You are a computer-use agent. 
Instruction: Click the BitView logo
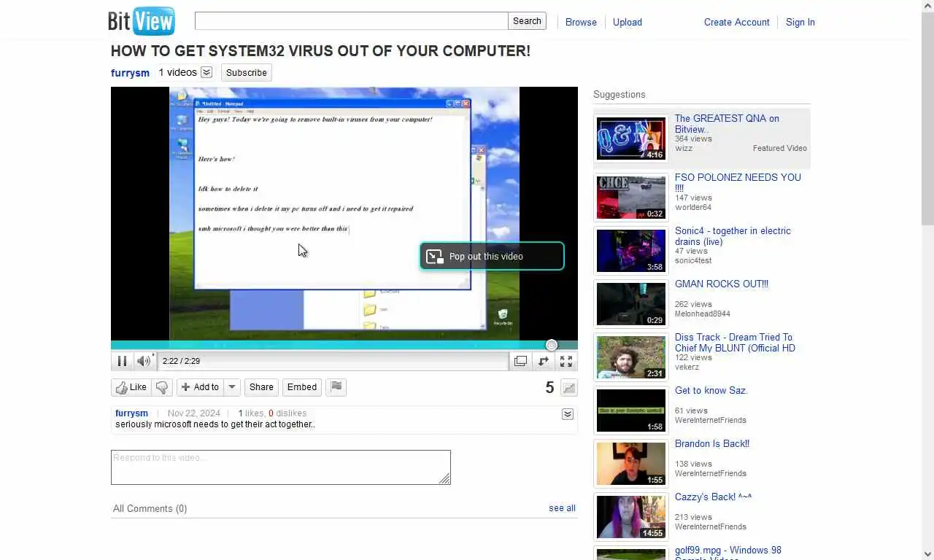[142, 21]
